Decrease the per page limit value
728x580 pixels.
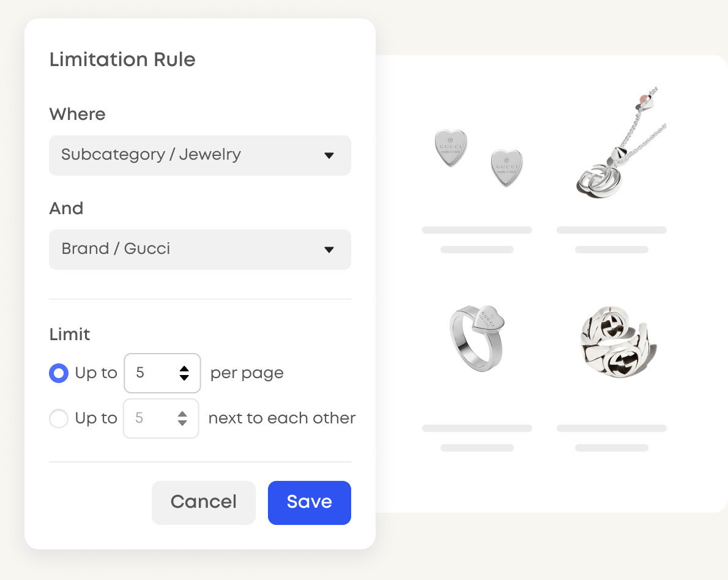(x=184, y=377)
